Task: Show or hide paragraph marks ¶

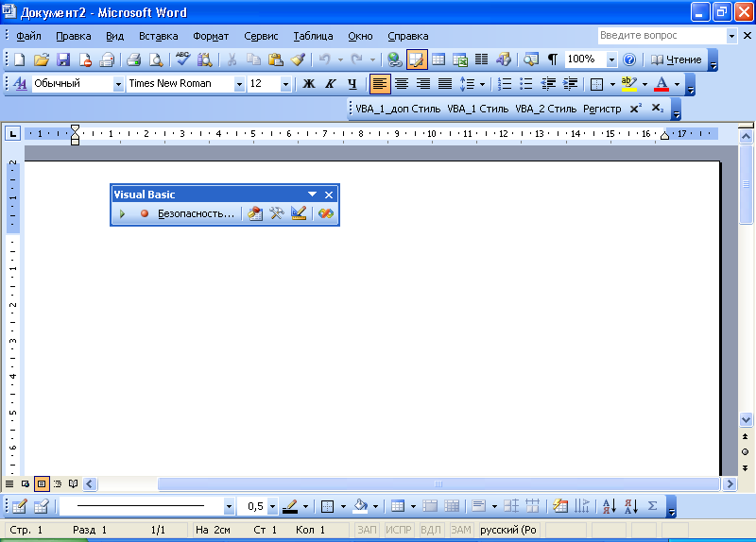Action: pos(553,59)
